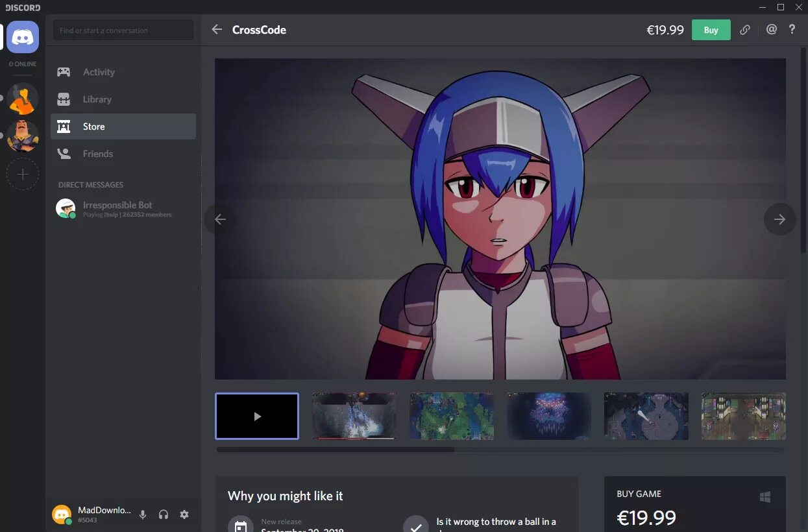808x532 pixels.
Task: Show the previous carousel image
Action: 220,219
